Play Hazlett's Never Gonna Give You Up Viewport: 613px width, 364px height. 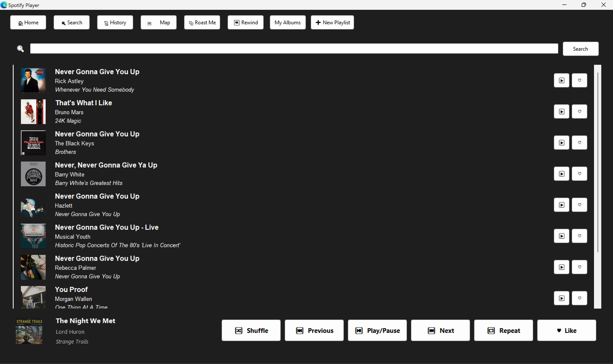pos(561,205)
